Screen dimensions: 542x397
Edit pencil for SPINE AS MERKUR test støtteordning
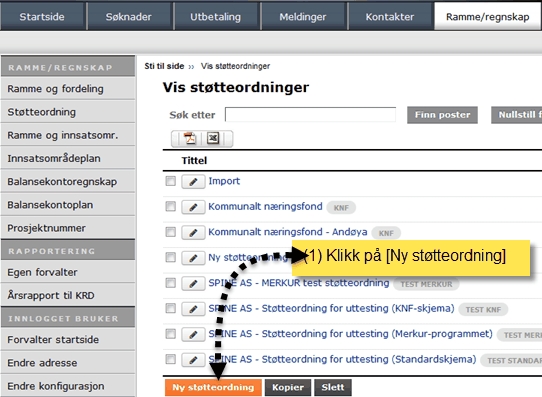(193, 283)
